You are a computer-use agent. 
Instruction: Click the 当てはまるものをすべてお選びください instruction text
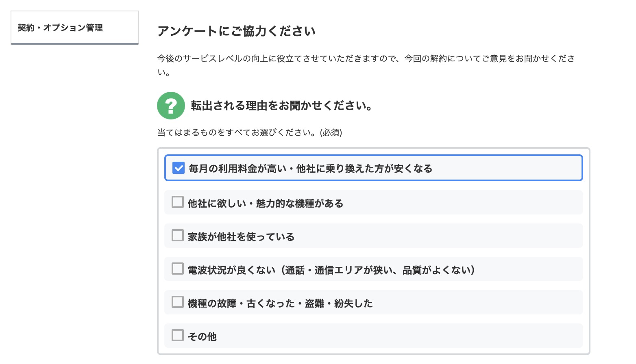[238, 132]
